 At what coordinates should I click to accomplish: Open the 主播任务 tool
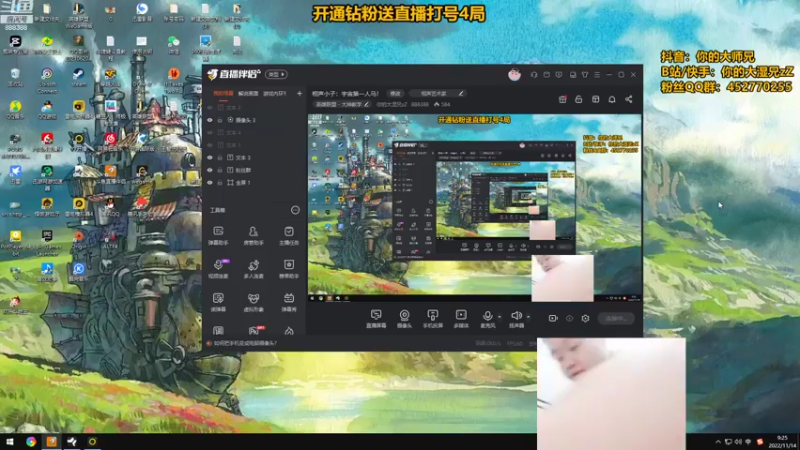pos(289,236)
